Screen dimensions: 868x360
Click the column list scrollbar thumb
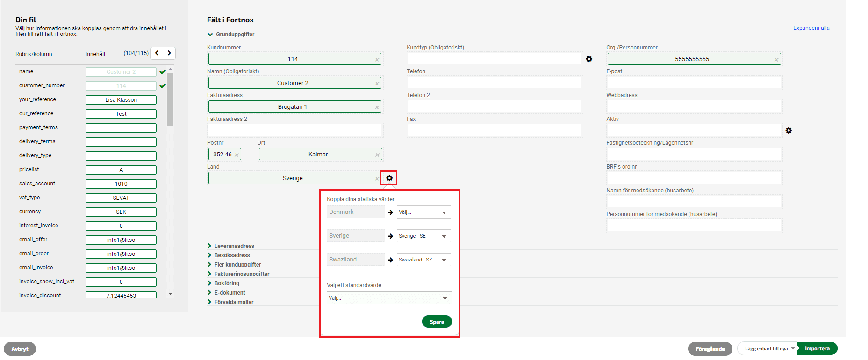click(x=170, y=99)
